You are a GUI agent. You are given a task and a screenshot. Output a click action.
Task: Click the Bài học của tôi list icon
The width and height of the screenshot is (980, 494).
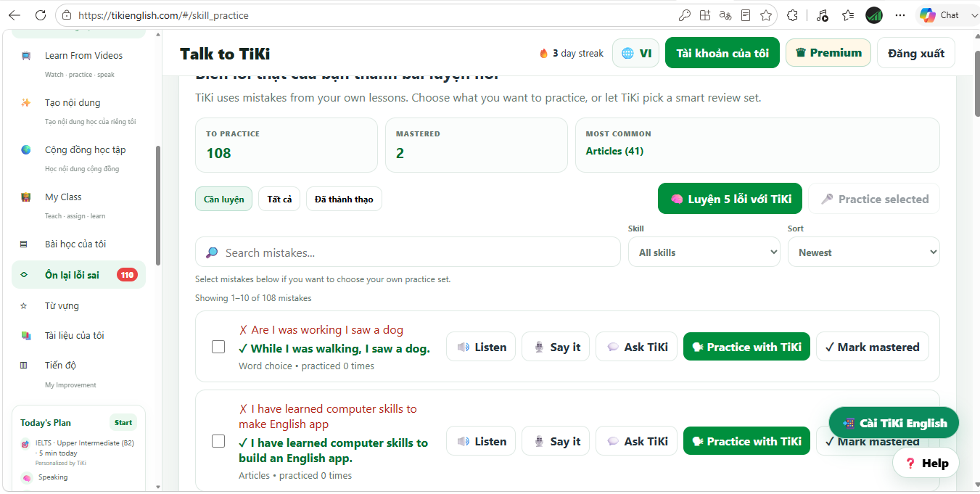24,244
